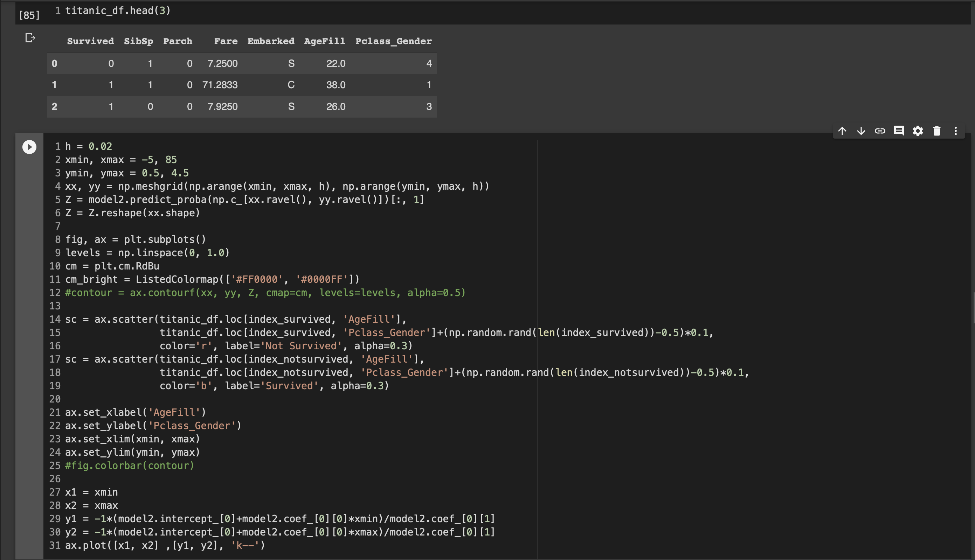Image resolution: width=975 pixels, height=560 pixels.
Task: Click the SibSp column header
Action: [139, 41]
